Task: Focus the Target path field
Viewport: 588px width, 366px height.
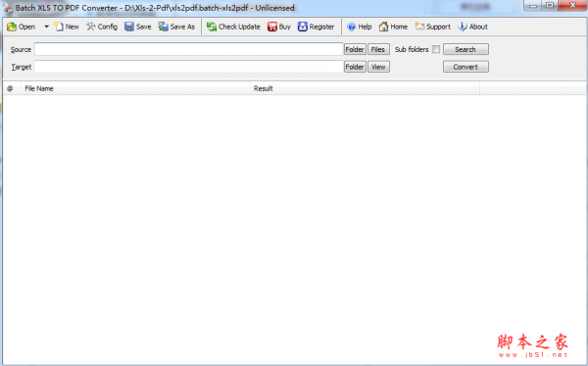Action: [189, 67]
